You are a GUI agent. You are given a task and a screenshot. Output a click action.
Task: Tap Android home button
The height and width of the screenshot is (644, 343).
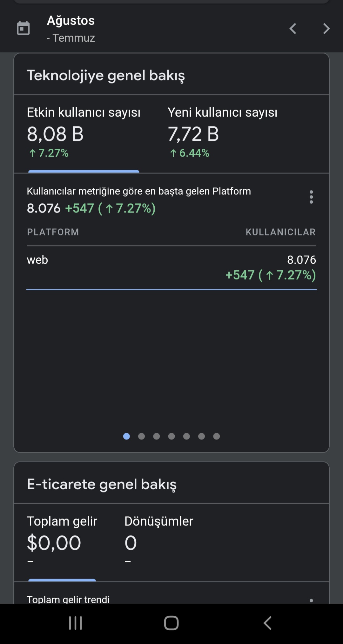click(171, 623)
